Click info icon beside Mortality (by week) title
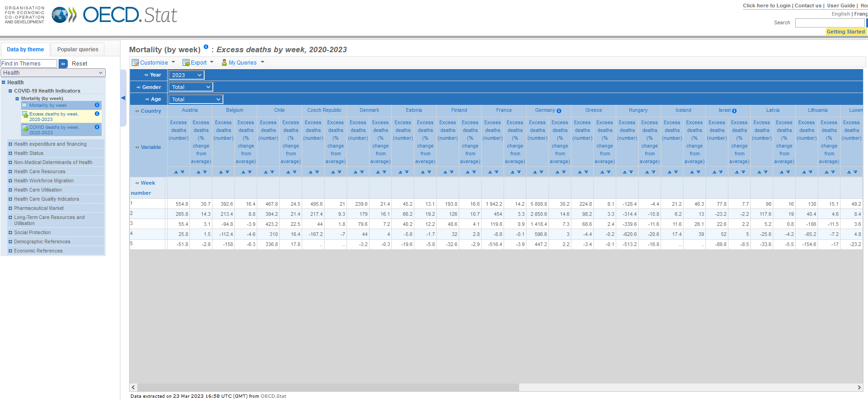Viewport: 868px width, 400px height. (x=206, y=47)
